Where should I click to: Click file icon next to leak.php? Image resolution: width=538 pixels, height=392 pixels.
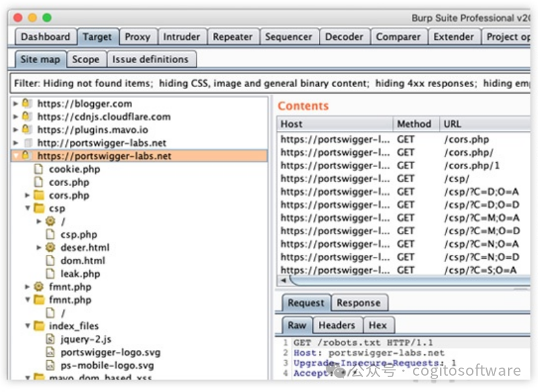click(50, 273)
